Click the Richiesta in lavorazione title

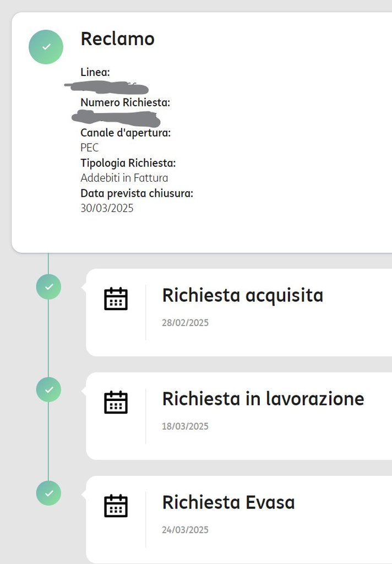tap(263, 399)
